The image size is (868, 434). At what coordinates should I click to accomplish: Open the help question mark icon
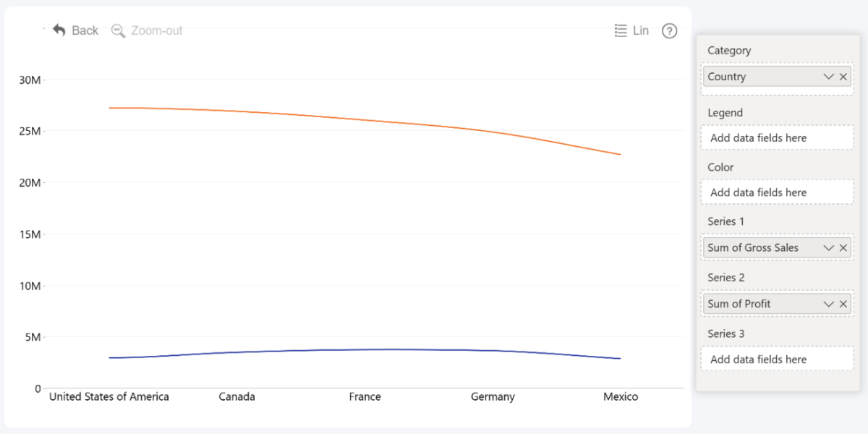pos(670,31)
